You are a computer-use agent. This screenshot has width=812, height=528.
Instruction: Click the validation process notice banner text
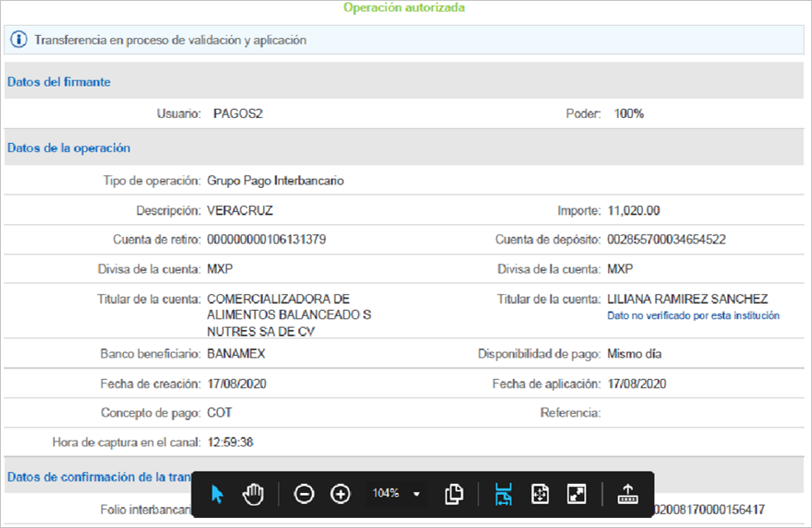[171, 39]
